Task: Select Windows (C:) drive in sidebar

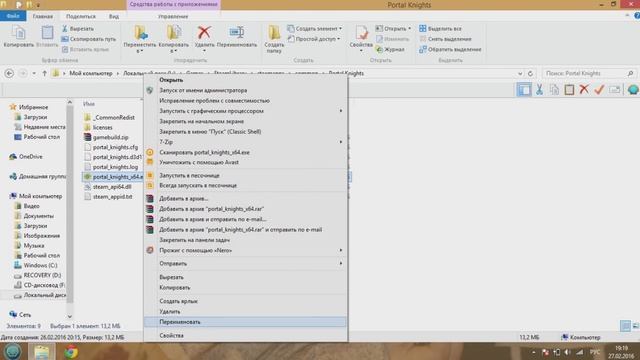Action: [x=36, y=265]
